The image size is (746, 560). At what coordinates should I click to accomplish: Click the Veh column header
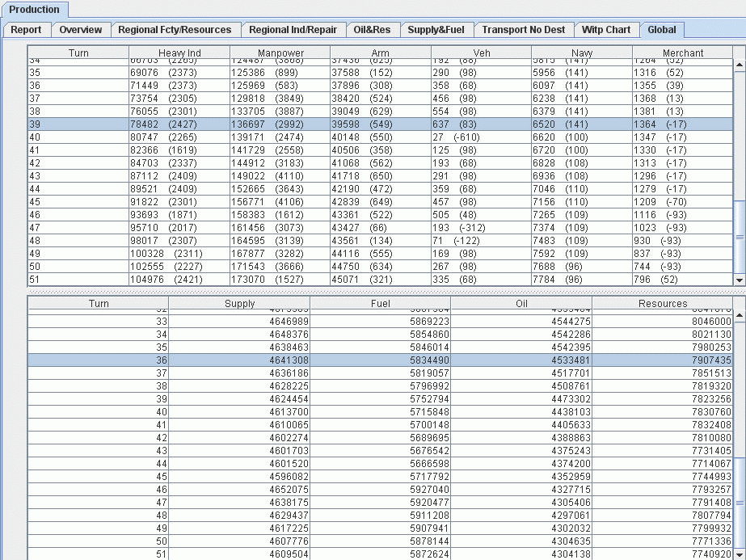tap(482, 53)
